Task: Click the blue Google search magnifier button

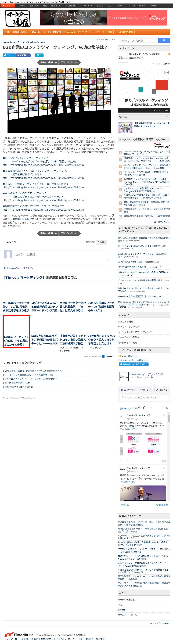Action: tap(164, 40)
